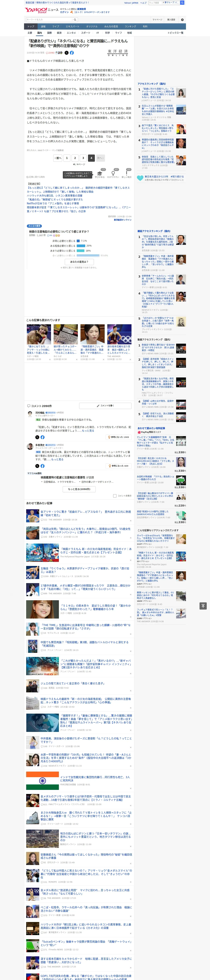Share 多根清史's comment on Facebook
This screenshot has height=980, width=210.
coord(42,466)
